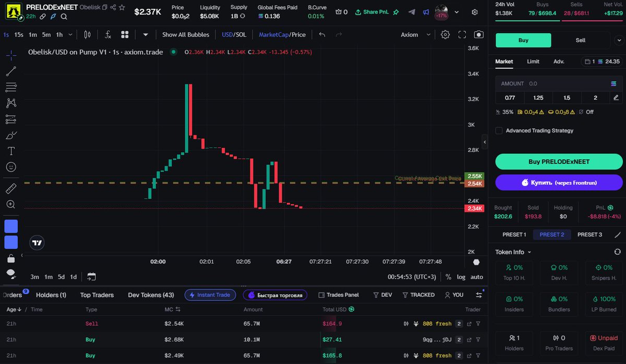Open the link icon under token name
This screenshot has width=626, height=364.
click(x=43, y=16)
